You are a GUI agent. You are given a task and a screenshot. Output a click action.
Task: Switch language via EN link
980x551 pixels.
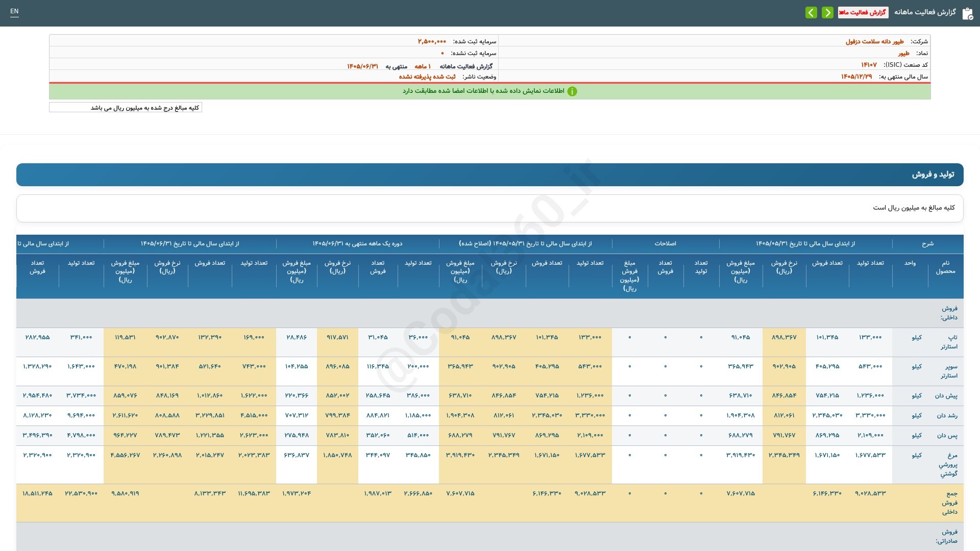14,11
